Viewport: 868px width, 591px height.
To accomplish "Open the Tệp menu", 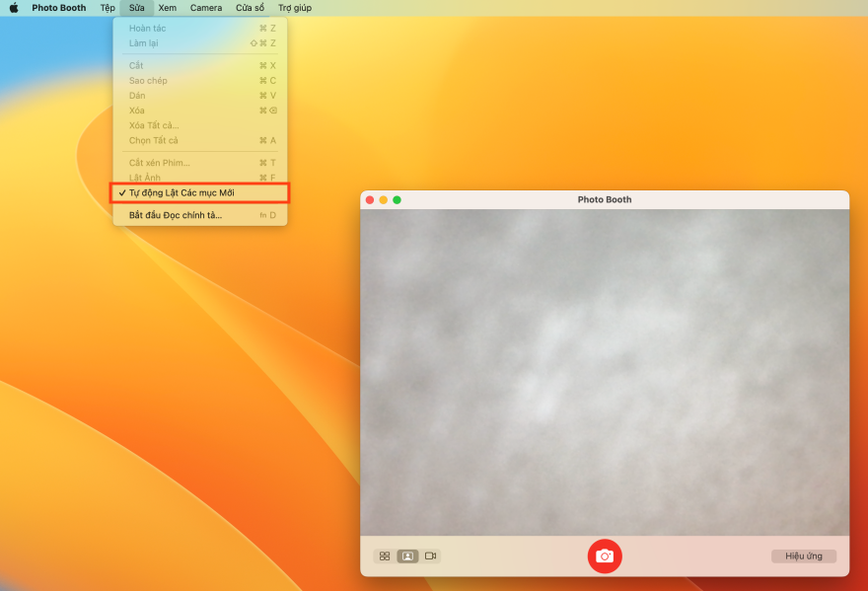I will point(108,8).
